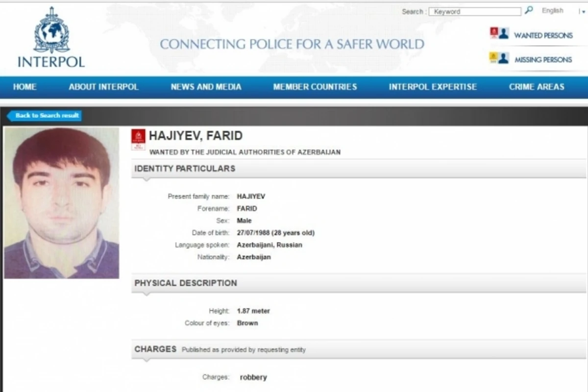Collapse the Identity Particulars section
The image size is (588, 392).
[x=359, y=169]
